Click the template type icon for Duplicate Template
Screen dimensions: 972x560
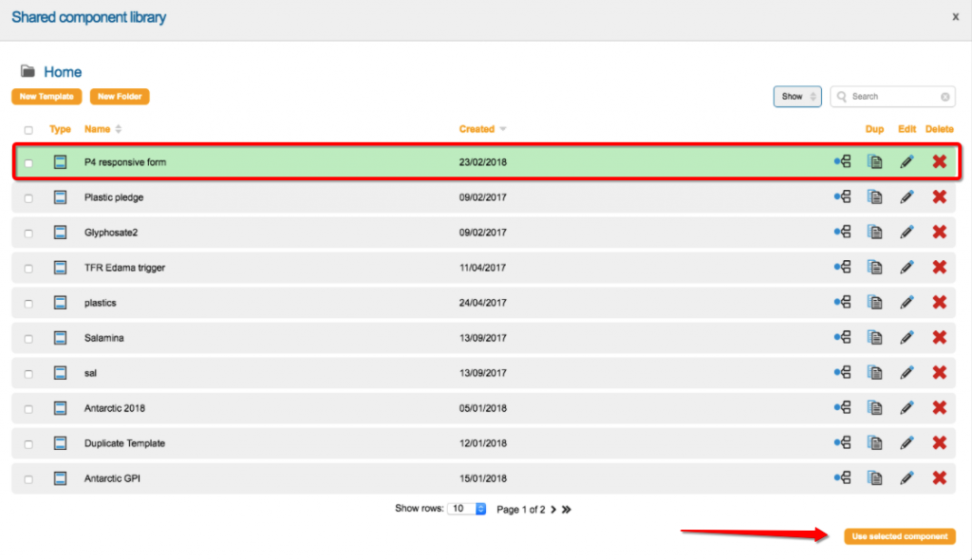coord(61,443)
